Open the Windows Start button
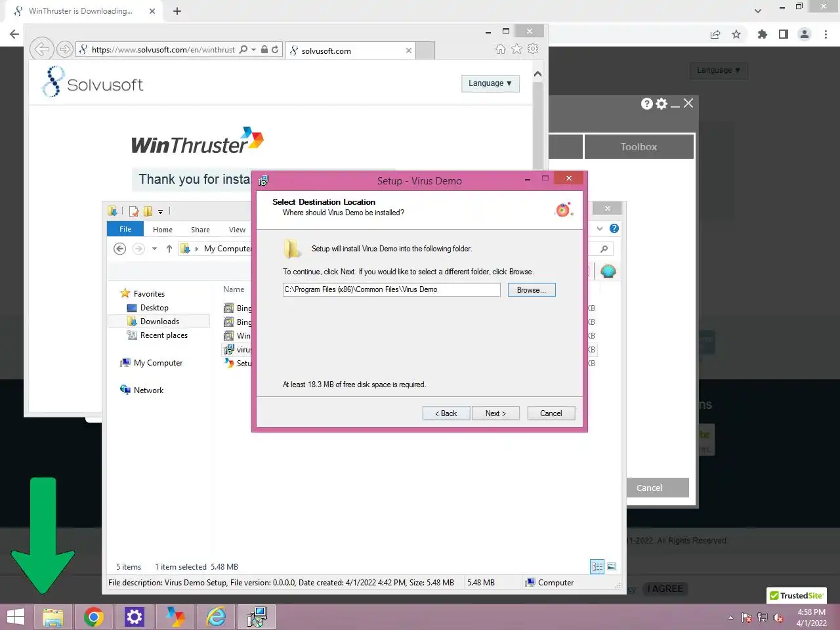This screenshot has height=630, width=840. [x=16, y=617]
